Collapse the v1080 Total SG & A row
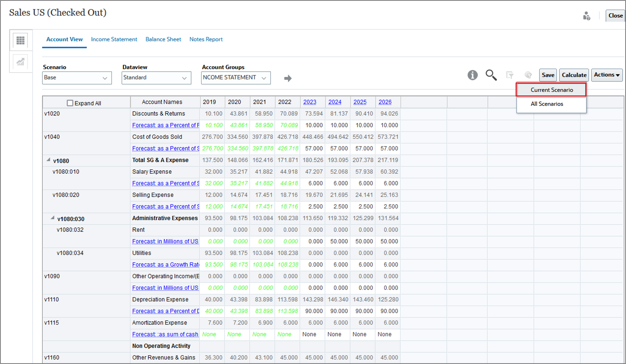The image size is (626, 364). (48, 160)
